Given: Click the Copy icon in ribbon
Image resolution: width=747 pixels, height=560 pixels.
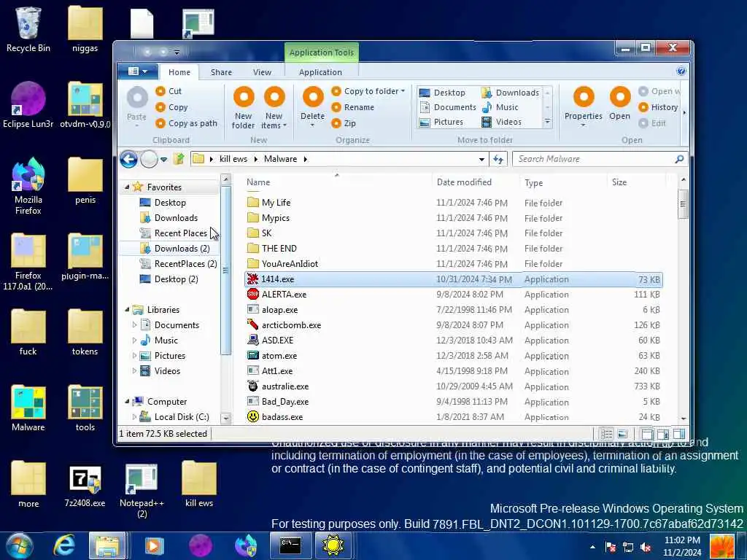Looking at the screenshot, I should [x=160, y=107].
